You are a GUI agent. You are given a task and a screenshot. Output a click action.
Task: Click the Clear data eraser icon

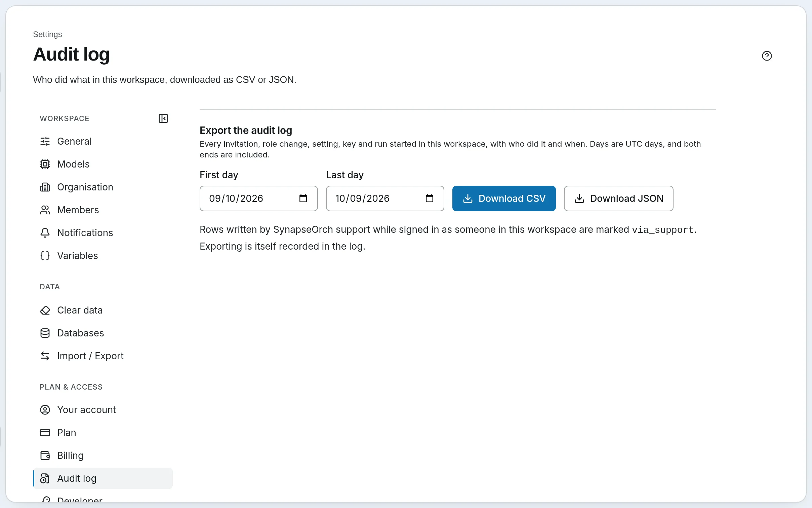[x=45, y=310]
